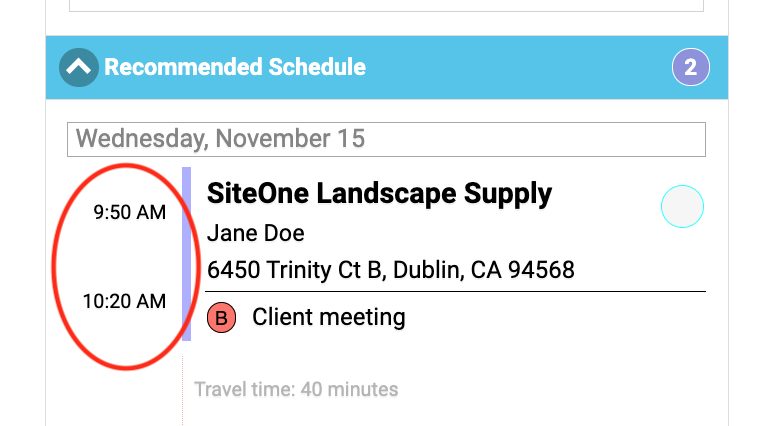Image resolution: width=760 pixels, height=426 pixels.
Task: Click the Client meeting label
Action: [329, 317]
